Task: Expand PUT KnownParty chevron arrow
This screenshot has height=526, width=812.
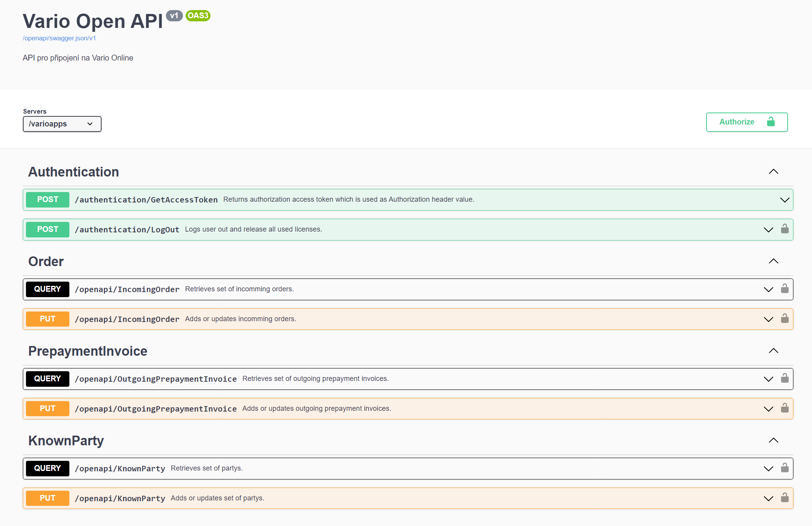Action: coord(768,498)
